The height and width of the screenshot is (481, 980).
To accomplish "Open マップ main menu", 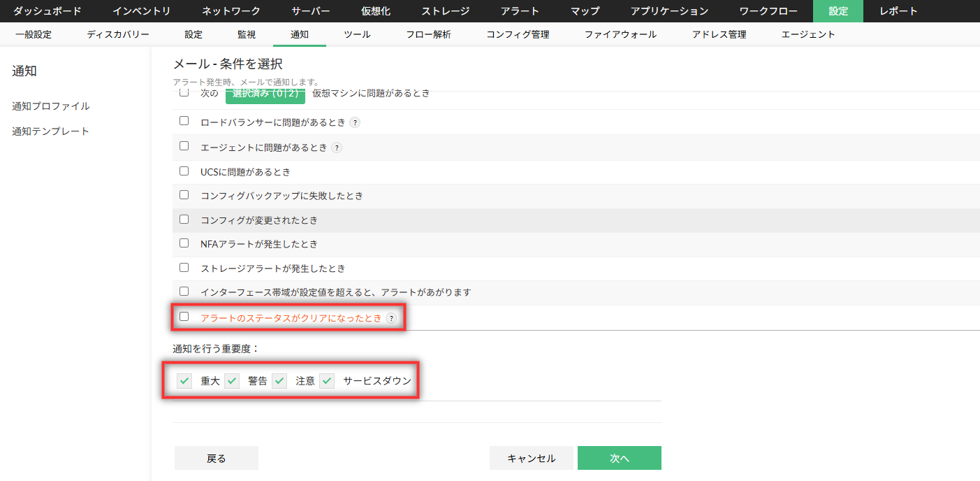I will 585,11.
